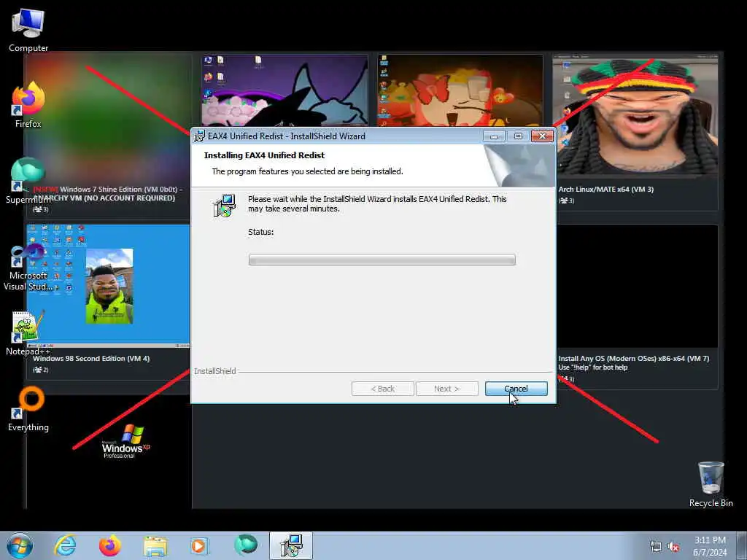Open Windows Media Player from the taskbar
Image resolution: width=747 pixels, height=560 pixels.
tap(199, 545)
